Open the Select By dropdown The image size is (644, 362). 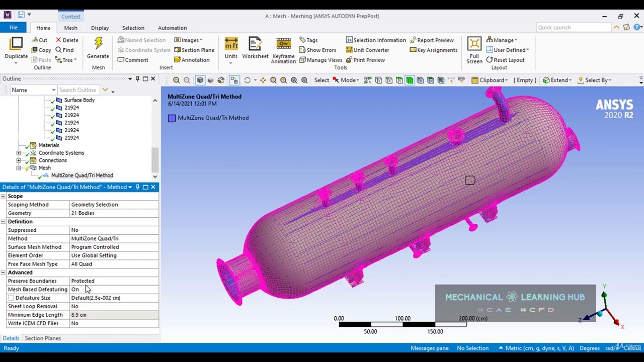(594, 80)
